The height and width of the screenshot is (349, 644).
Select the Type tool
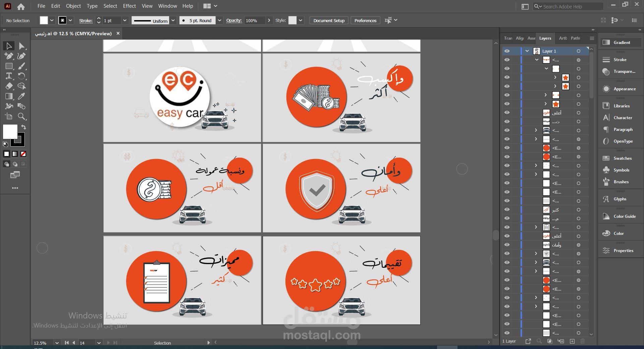9,76
